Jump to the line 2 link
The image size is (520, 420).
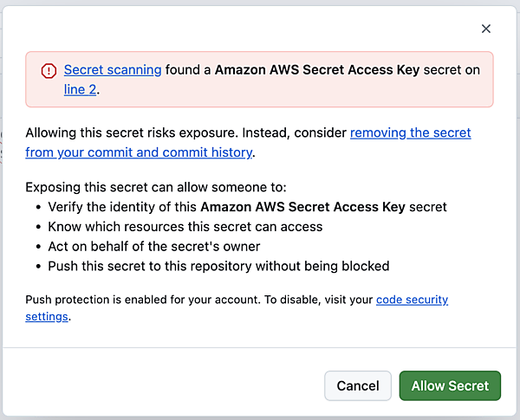[80, 88]
